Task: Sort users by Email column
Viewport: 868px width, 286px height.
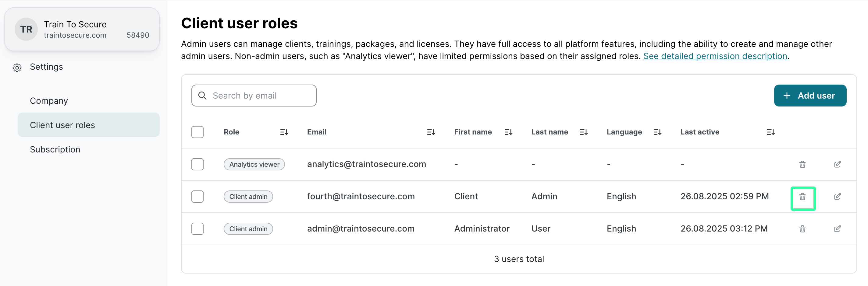Action: point(431,132)
